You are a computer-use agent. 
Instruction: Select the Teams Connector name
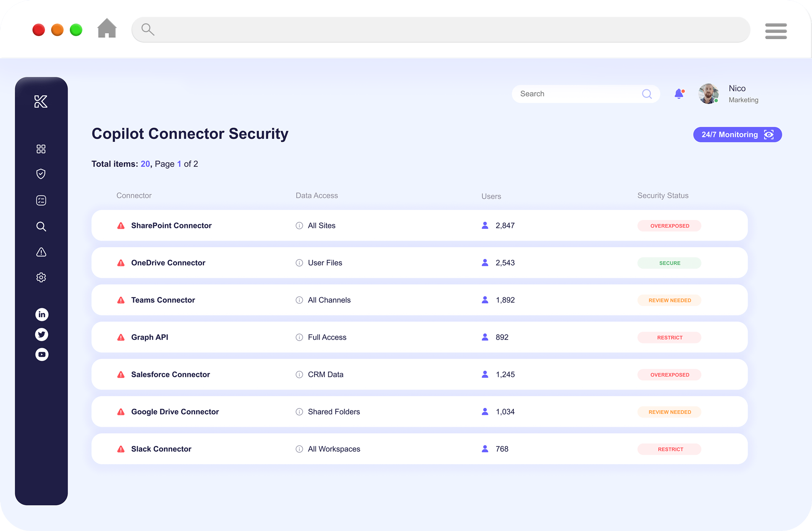[x=163, y=300]
